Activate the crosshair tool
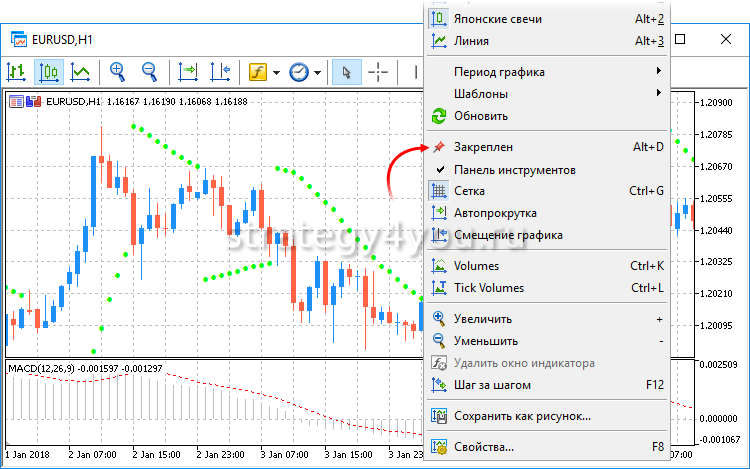Image resolution: width=750 pixels, height=469 pixels. click(379, 72)
